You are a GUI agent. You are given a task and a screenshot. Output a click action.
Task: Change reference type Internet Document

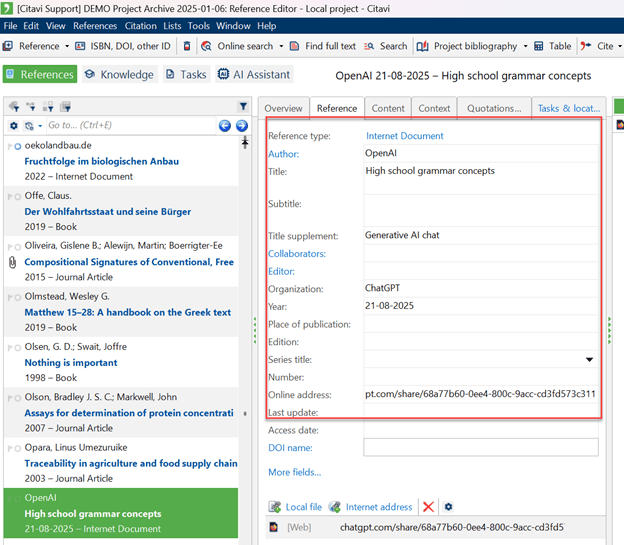coord(404,136)
